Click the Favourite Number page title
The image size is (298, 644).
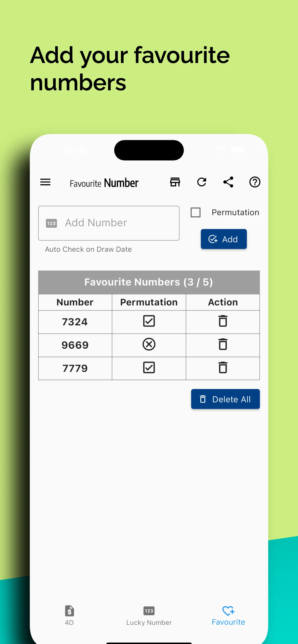(104, 183)
